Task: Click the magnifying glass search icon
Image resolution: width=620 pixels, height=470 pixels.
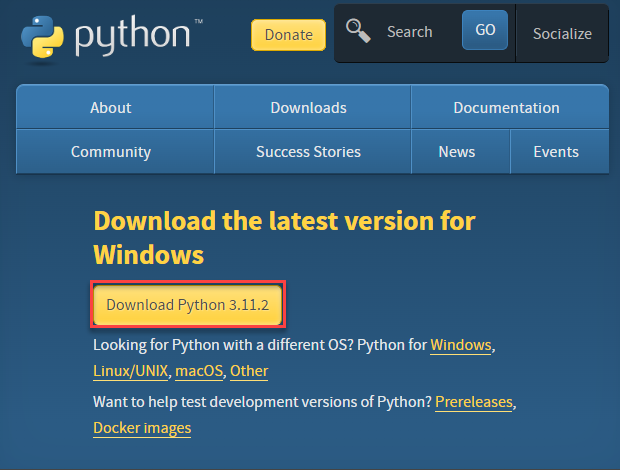Action: point(358,31)
